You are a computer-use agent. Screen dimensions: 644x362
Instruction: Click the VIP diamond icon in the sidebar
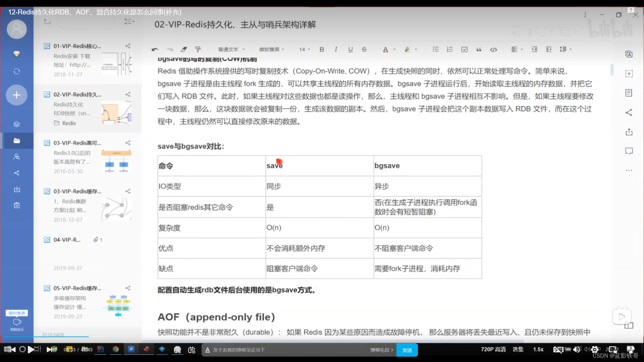[x=16, y=54]
